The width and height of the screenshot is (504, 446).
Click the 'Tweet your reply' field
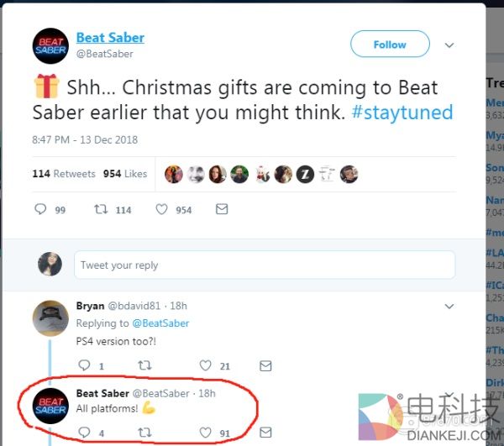[265, 265]
